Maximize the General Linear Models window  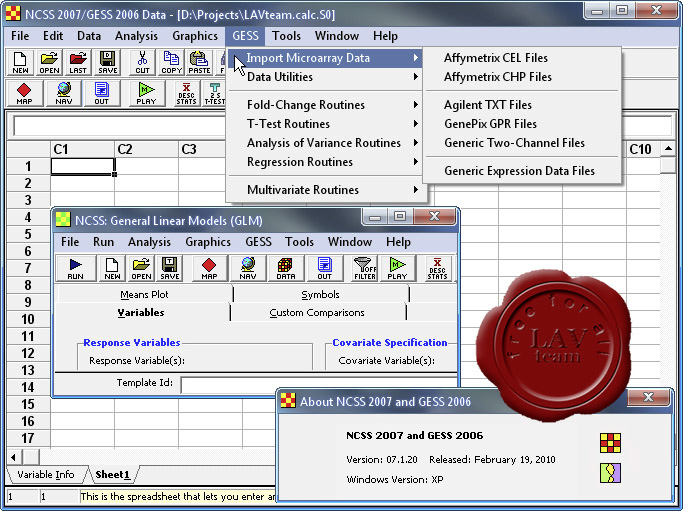point(399,216)
